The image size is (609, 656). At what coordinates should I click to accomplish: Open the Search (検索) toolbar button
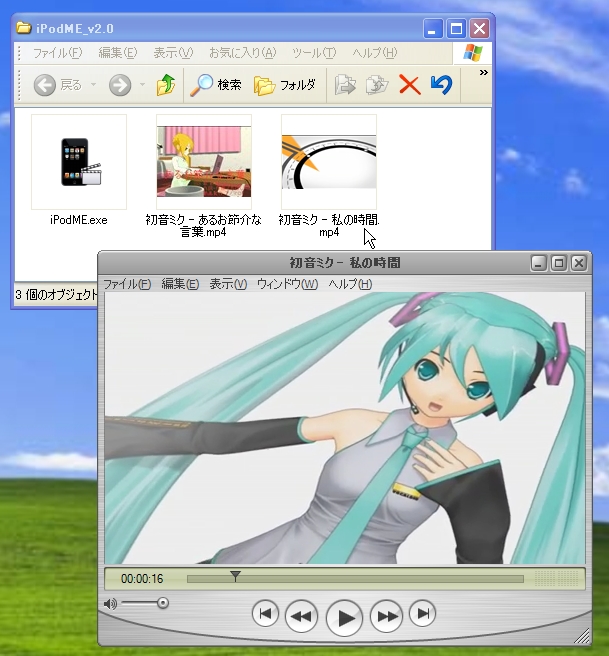[215, 85]
